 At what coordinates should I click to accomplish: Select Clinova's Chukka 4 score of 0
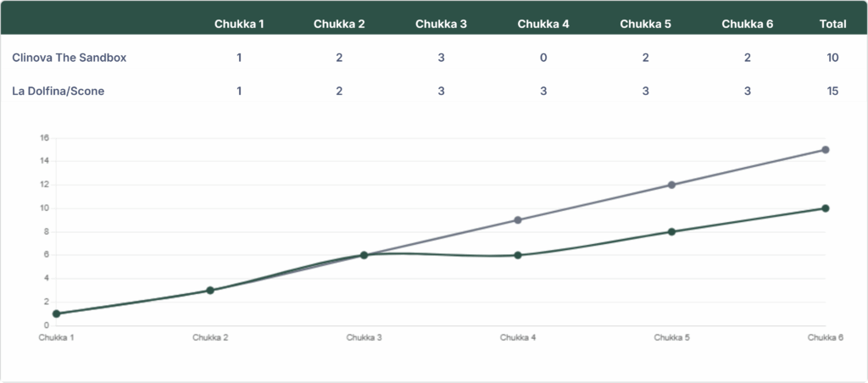[543, 58]
